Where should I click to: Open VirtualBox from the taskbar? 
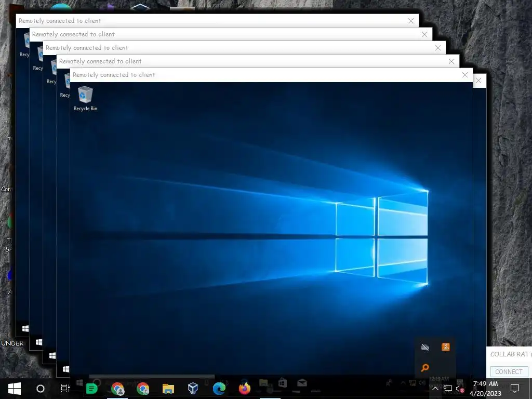193,388
